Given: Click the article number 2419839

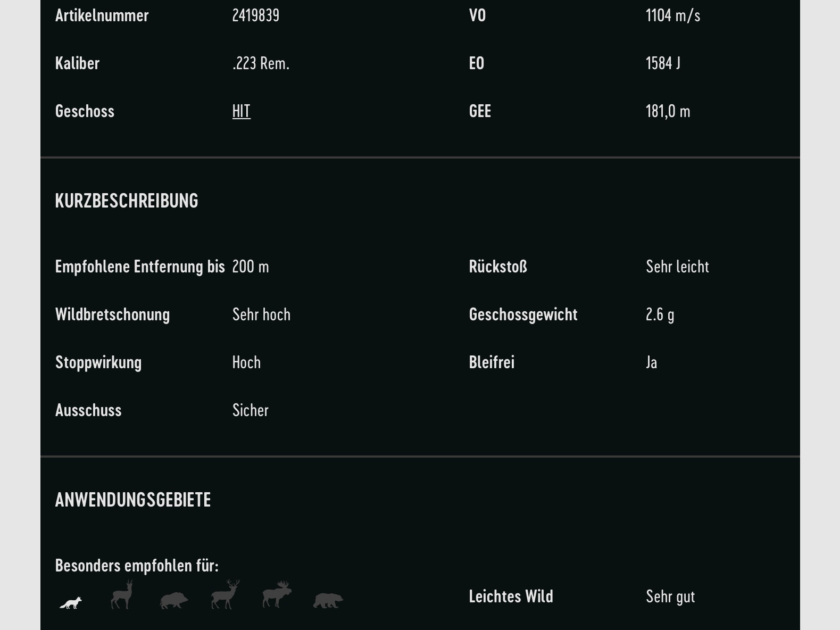Looking at the screenshot, I should [x=255, y=15].
